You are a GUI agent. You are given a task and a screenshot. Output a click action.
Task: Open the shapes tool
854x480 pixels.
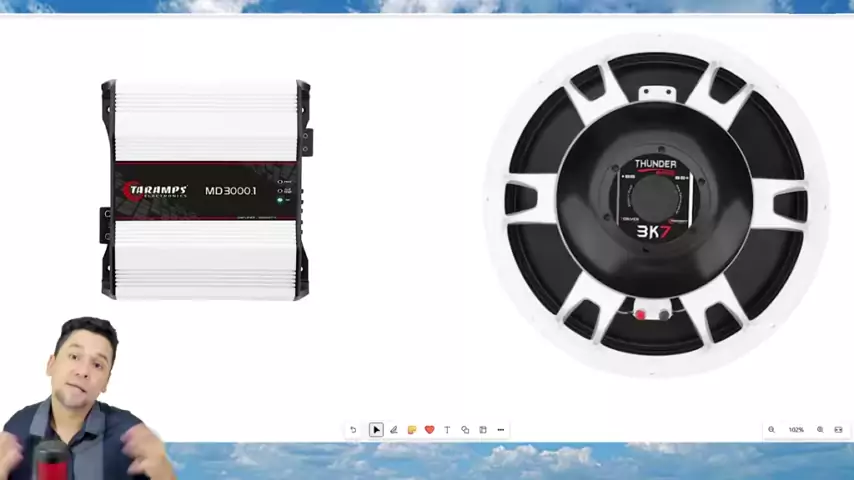465,430
